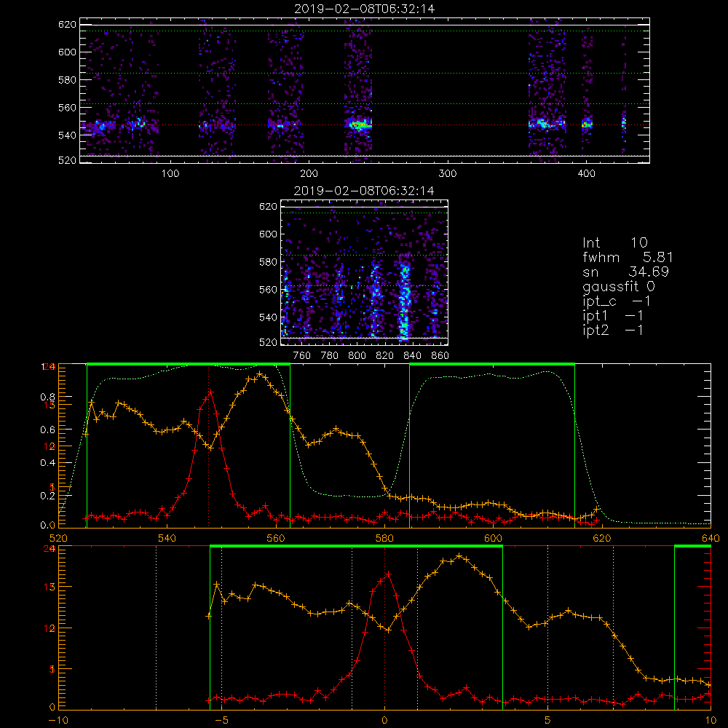
Task: Click the 0.8 y-axis label of the profile plot
Action: 48,397
